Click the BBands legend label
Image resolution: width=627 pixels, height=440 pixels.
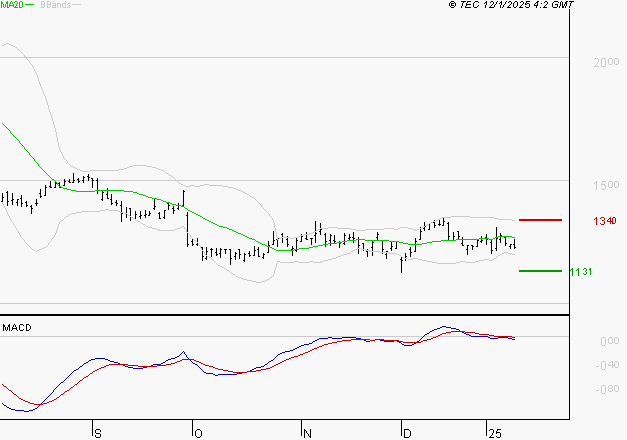pyautogui.click(x=56, y=5)
